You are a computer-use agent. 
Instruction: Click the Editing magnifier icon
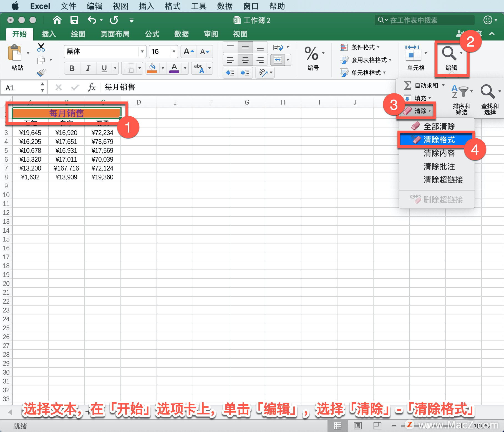pos(449,53)
